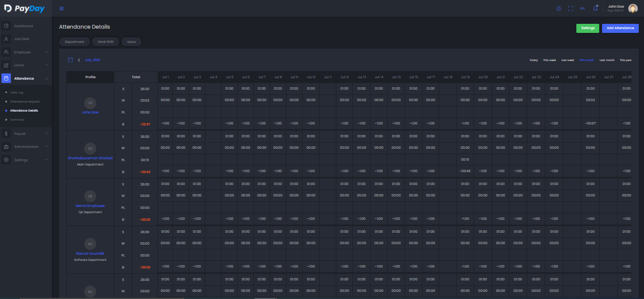The width and height of the screenshot is (644, 299).
Task: Click the Payroll dollar icon
Action: [6, 134]
